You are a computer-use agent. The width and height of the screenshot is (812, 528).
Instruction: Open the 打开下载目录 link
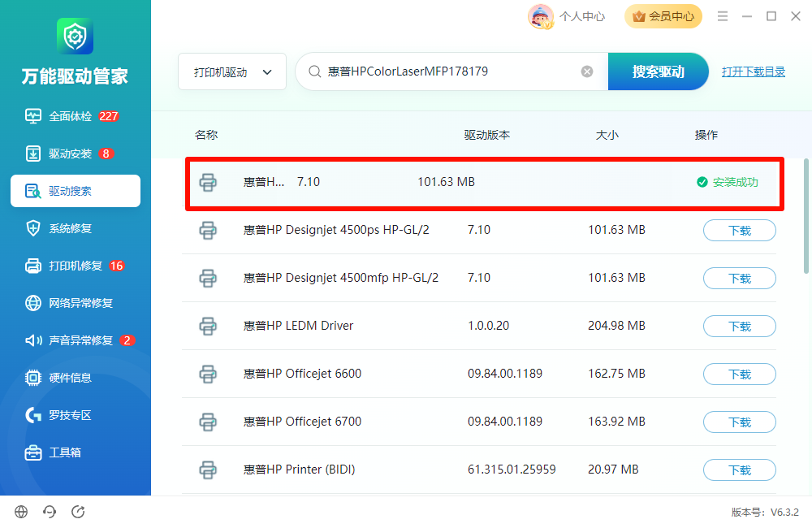753,71
